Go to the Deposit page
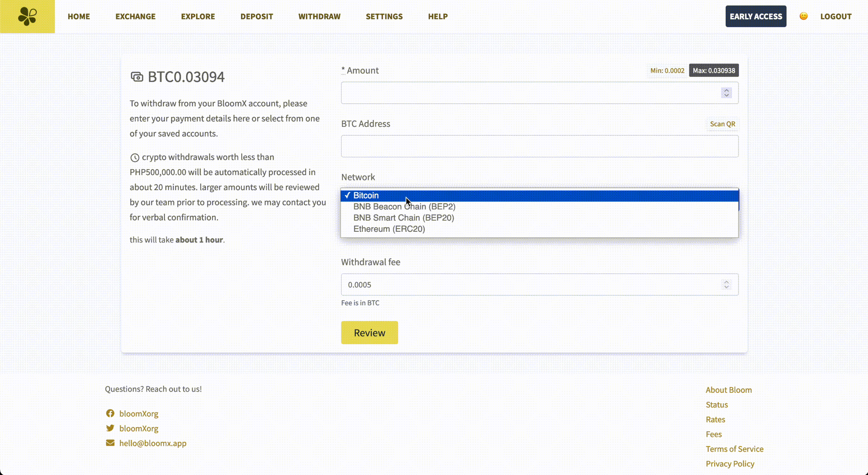Image resolution: width=868 pixels, height=475 pixels. pos(257,16)
